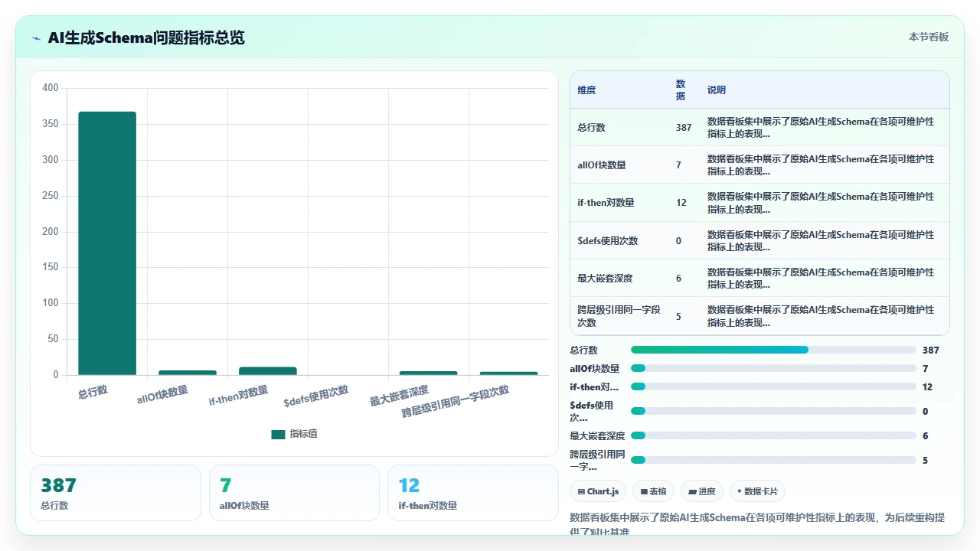Click the Chart.js tag
The height and width of the screenshot is (551, 980).
click(598, 491)
